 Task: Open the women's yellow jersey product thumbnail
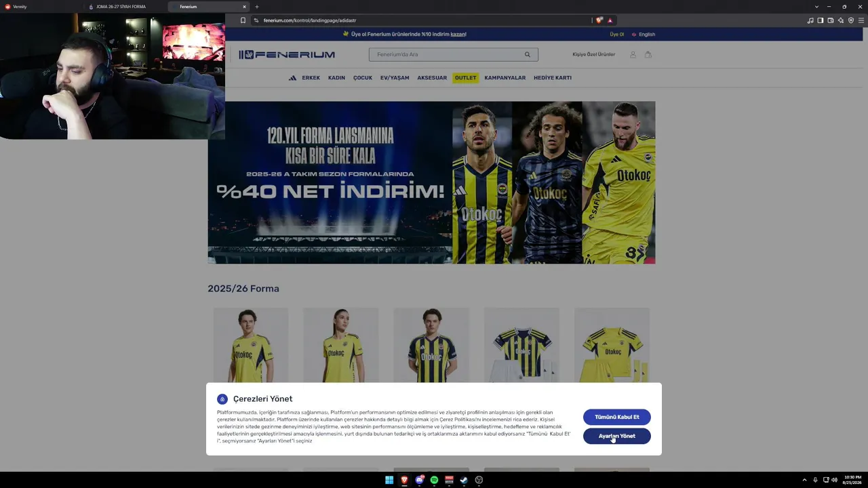click(341, 345)
